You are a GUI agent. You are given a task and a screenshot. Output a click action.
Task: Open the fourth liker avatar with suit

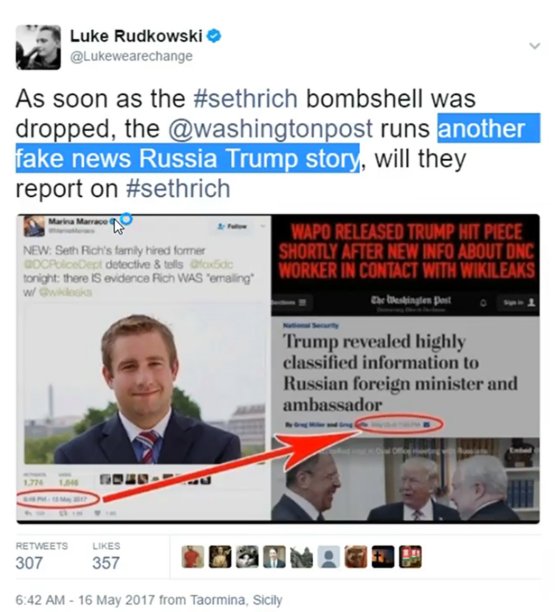tap(274, 557)
